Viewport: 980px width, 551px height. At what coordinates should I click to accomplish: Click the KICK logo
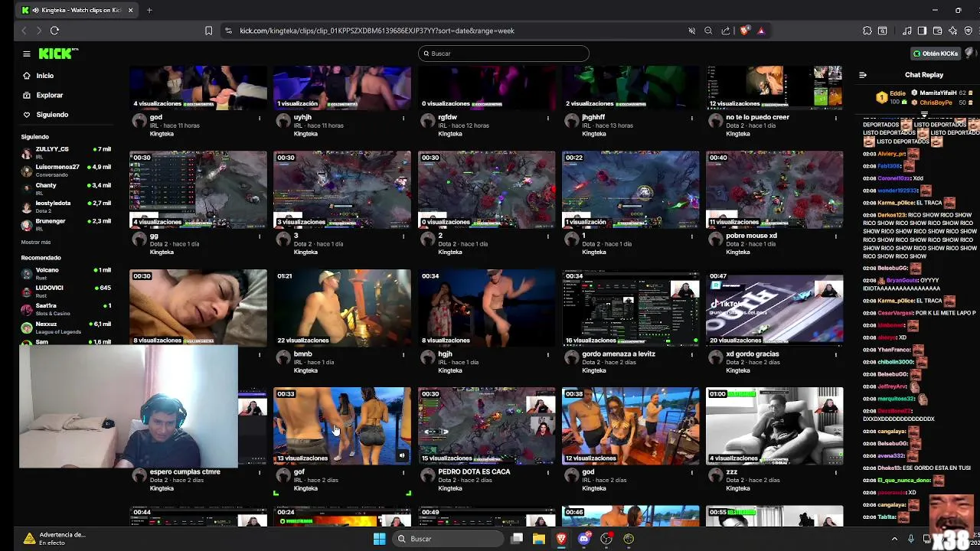click(x=58, y=54)
